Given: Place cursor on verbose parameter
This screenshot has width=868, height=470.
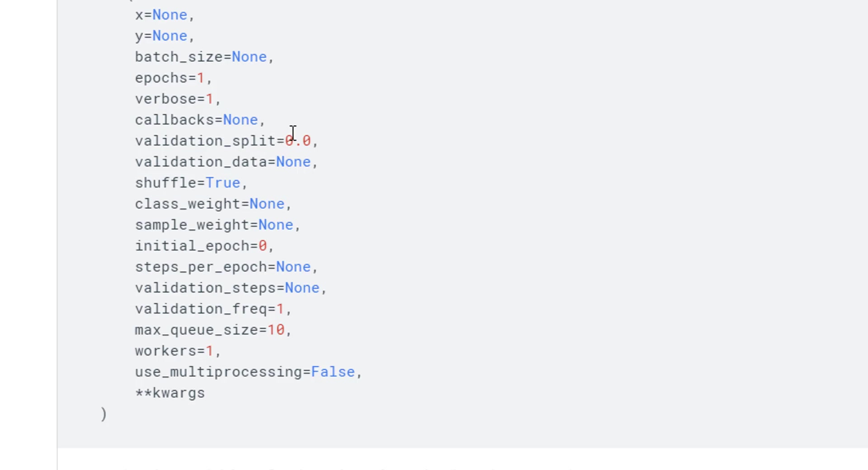Looking at the screenshot, I should [x=165, y=99].
